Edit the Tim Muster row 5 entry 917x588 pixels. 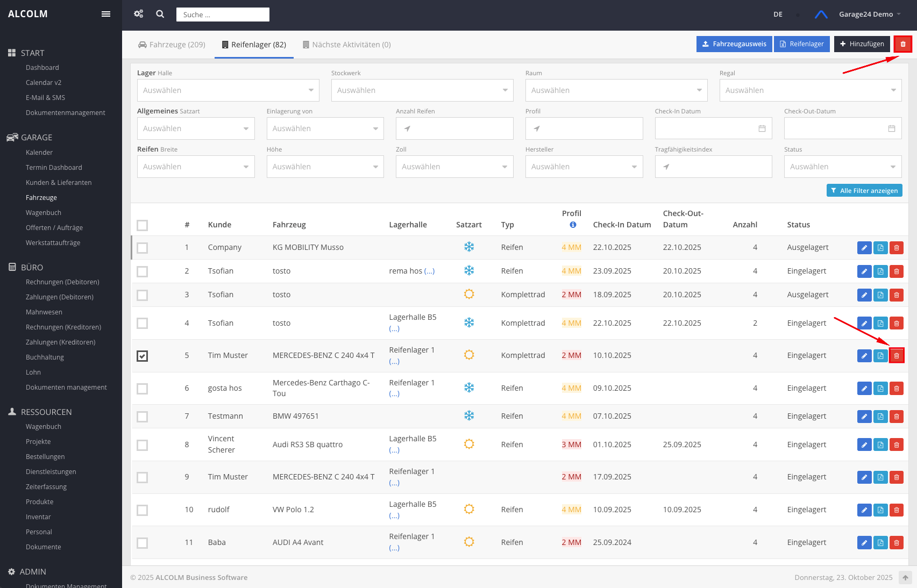point(864,356)
